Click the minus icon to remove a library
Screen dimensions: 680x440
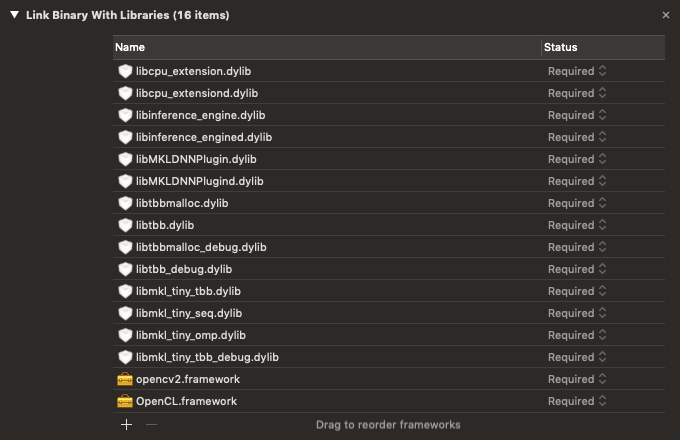[152, 424]
